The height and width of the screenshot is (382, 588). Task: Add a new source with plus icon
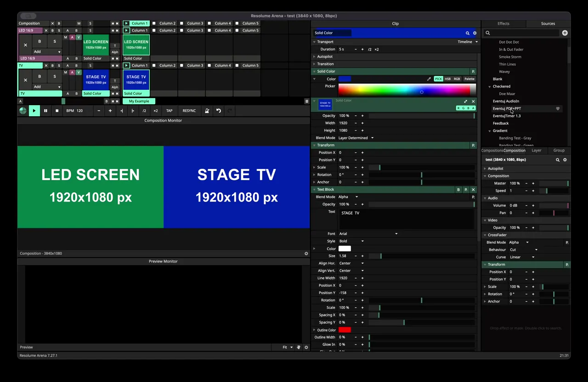(565, 33)
